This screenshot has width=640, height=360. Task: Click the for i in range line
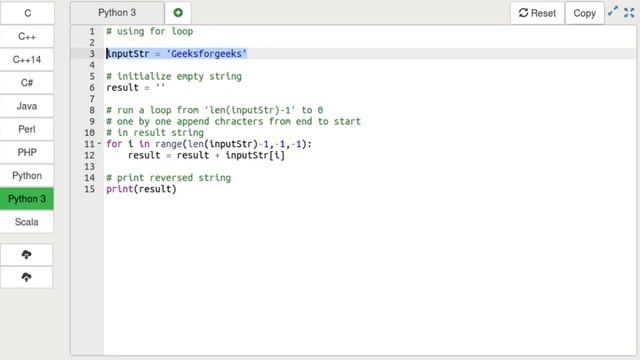[x=209, y=144]
